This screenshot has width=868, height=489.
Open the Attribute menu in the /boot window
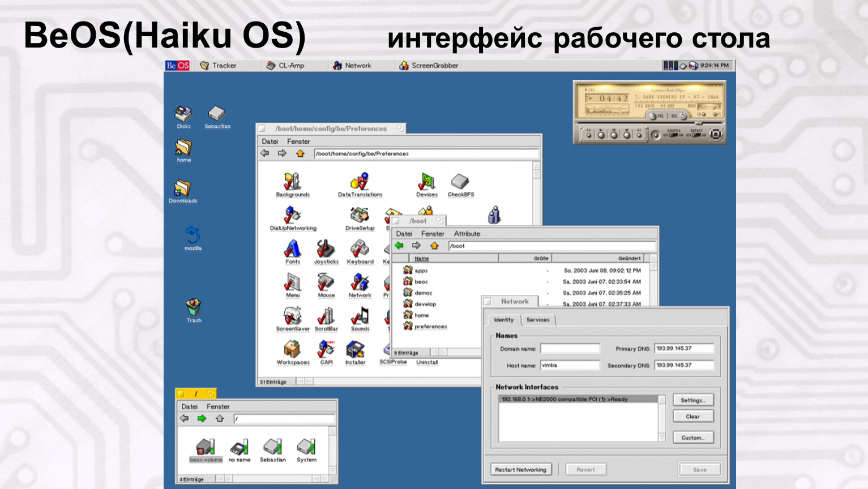(467, 234)
